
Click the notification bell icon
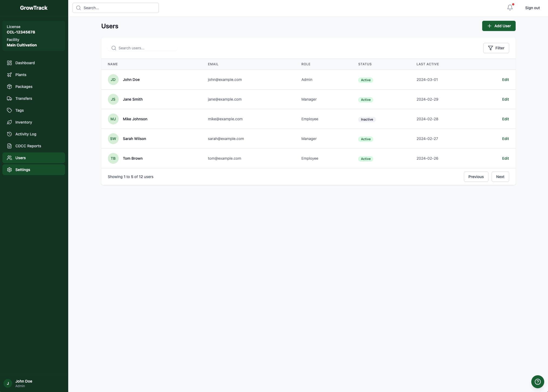(x=510, y=8)
